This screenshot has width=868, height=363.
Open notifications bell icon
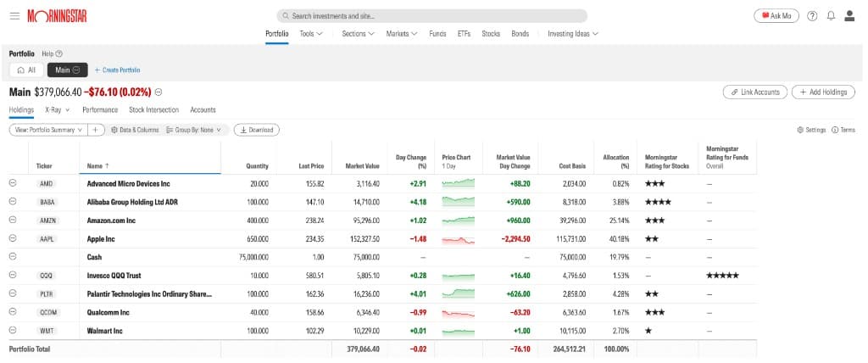pos(831,16)
